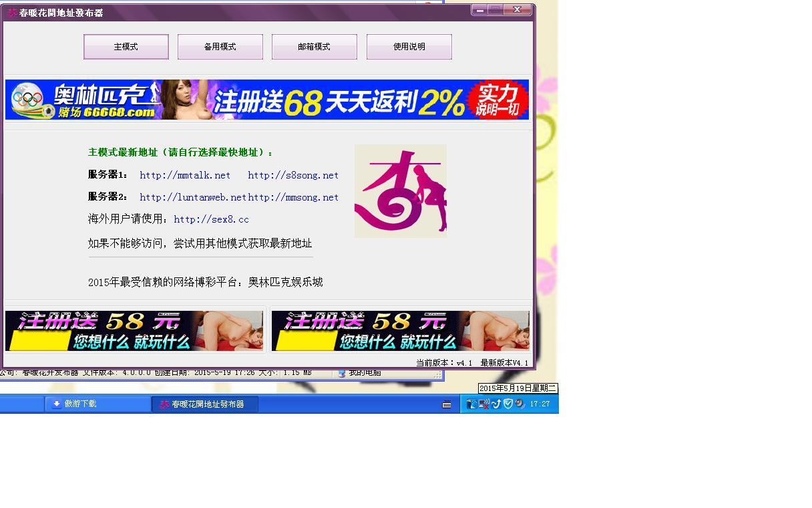
Task: Open the 使用說明 instructions
Action: [409, 47]
